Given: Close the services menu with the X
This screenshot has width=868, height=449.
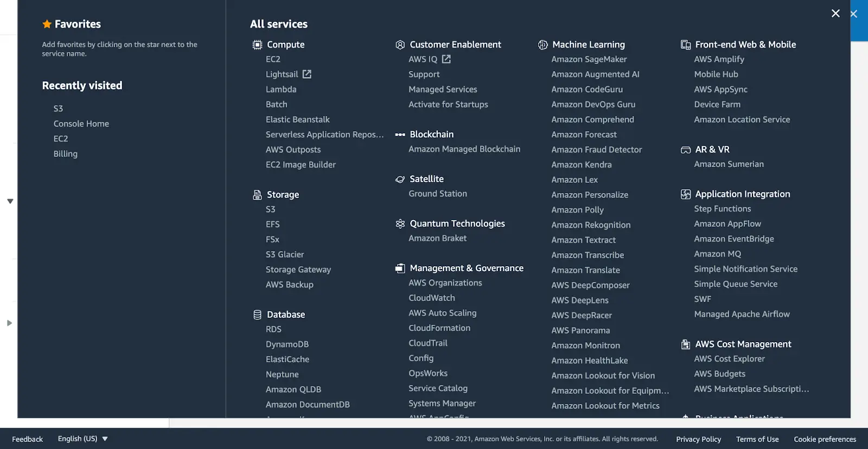Looking at the screenshot, I should pos(835,14).
